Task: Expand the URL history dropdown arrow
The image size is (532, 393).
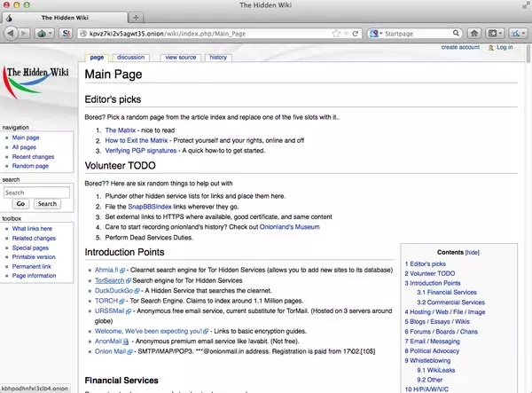Action: [346, 33]
